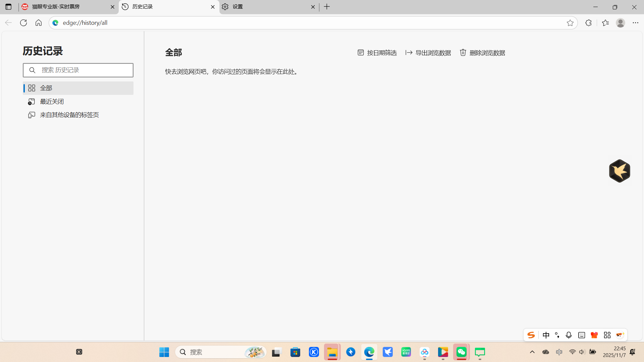
Task: Select 最近关闭 in history sidebar
Action: tap(78, 102)
